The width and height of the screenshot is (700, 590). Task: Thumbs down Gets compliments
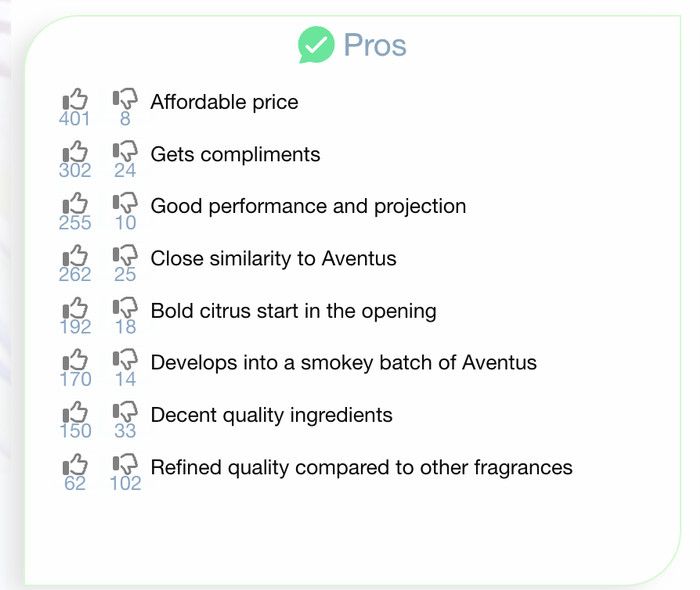pos(125,151)
